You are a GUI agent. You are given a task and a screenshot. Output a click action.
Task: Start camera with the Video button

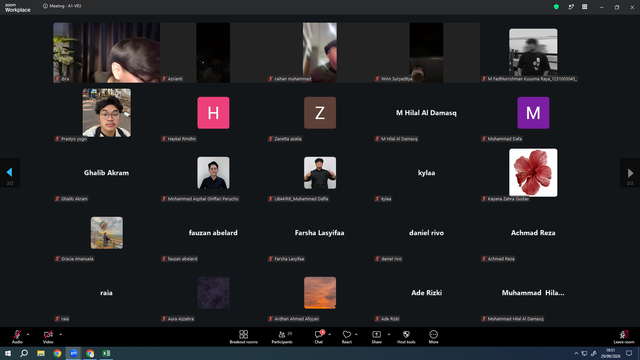[48, 337]
